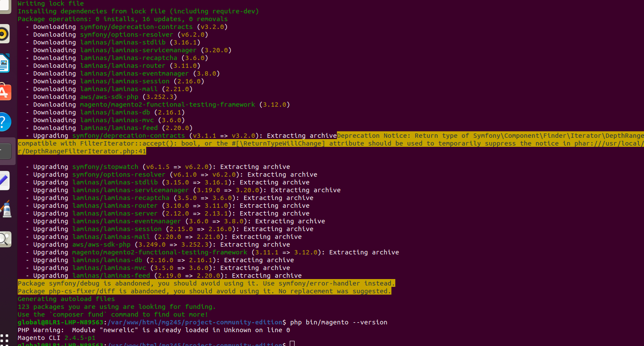Click the terminal cursor at the prompt

[x=292, y=343]
